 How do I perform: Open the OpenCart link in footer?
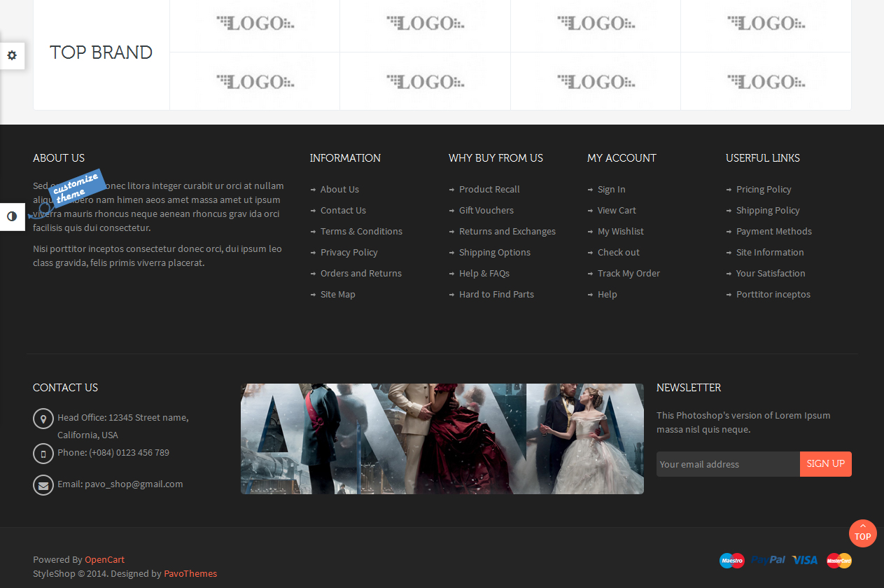[104, 559]
